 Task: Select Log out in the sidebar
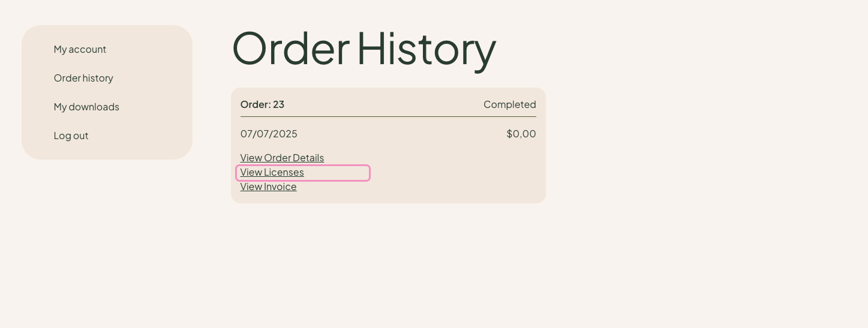coord(71,136)
